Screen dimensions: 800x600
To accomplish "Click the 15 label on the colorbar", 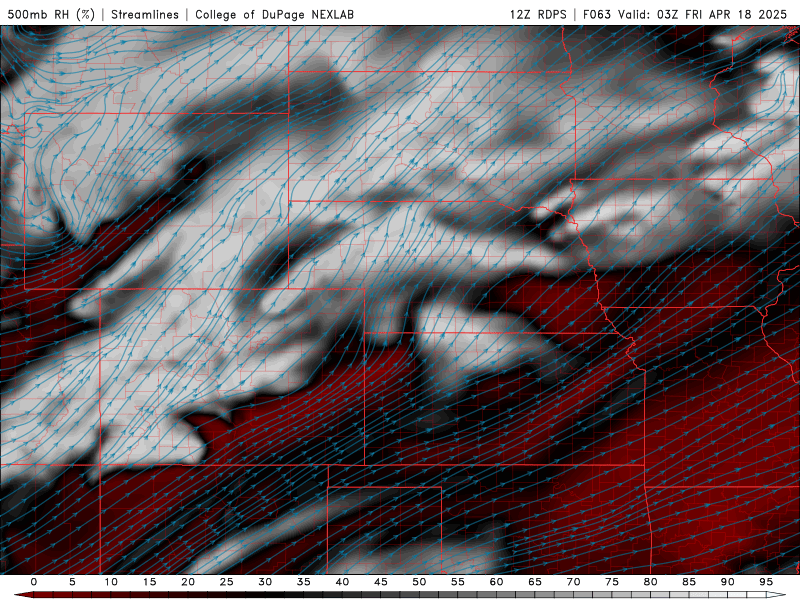I will pyautogui.click(x=149, y=582).
